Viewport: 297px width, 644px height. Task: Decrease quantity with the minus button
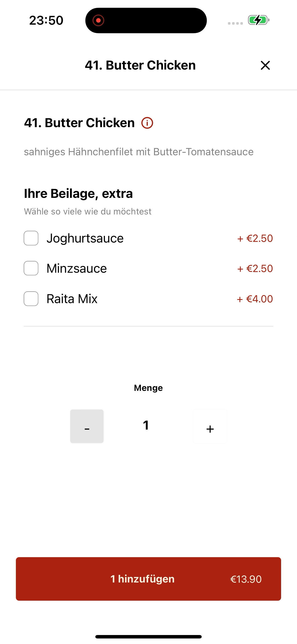click(x=87, y=426)
